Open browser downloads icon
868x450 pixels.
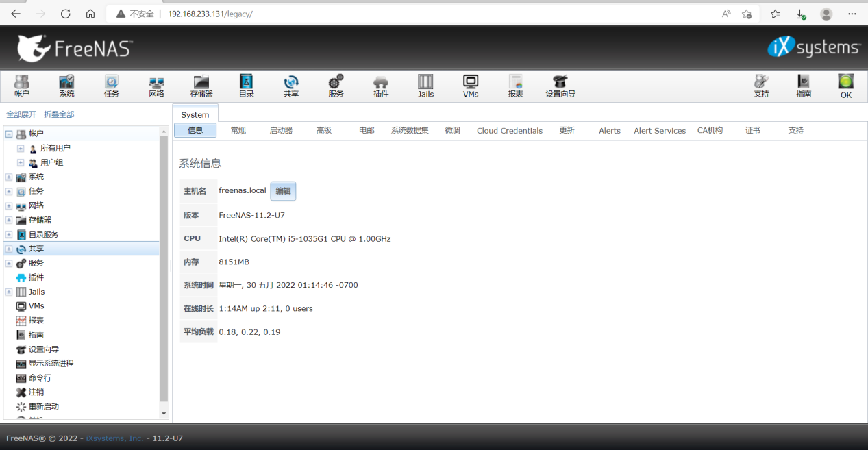click(x=800, y=14)
